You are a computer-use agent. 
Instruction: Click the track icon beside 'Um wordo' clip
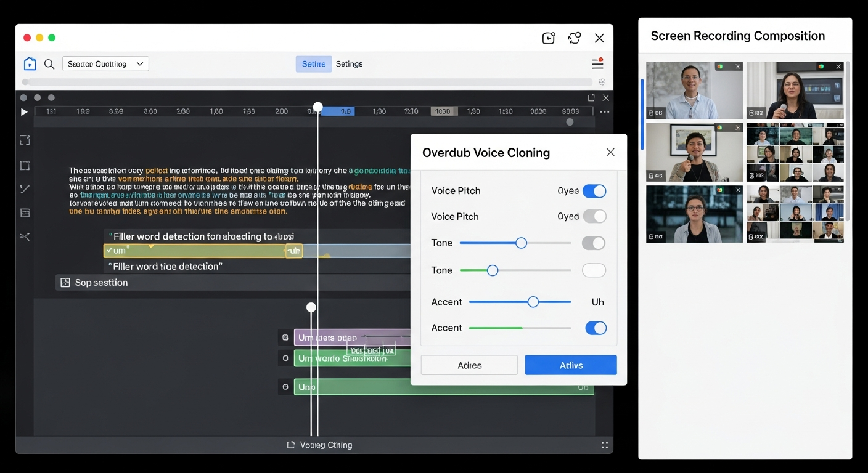tap(285, 358)
